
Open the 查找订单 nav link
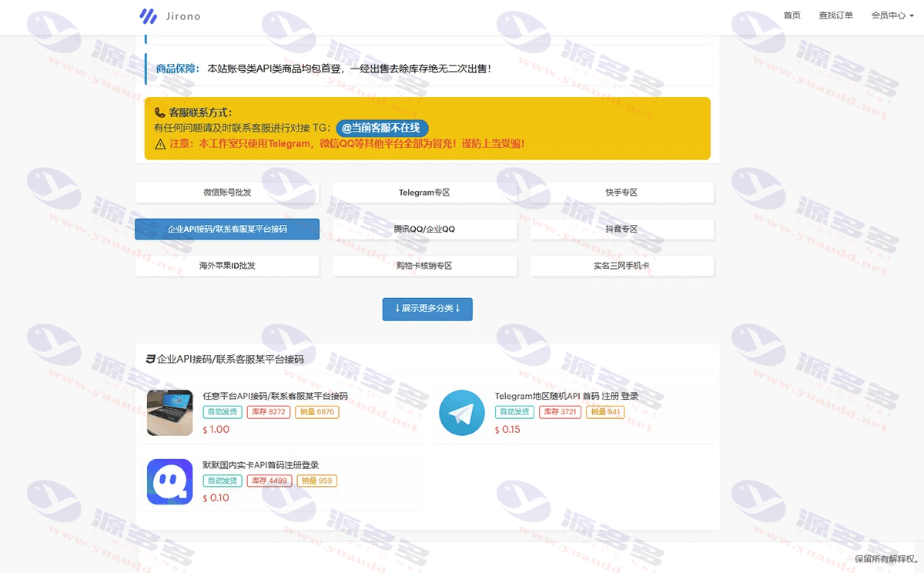click(835, 15)
